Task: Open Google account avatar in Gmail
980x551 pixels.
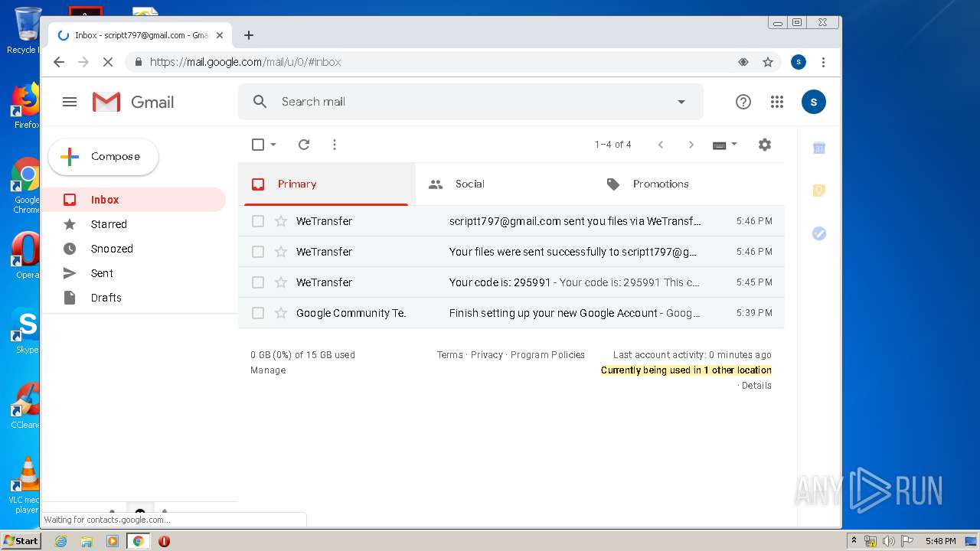Action: point(814,102)
